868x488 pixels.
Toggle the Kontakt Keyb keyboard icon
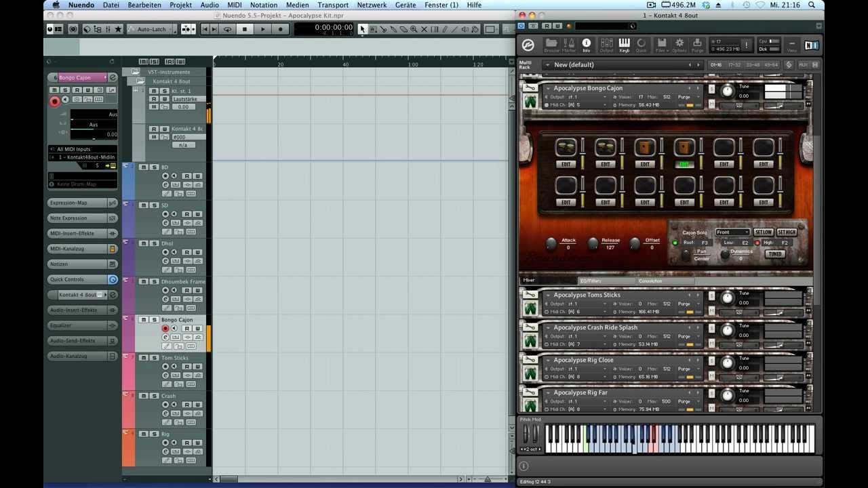pos(624,45)
